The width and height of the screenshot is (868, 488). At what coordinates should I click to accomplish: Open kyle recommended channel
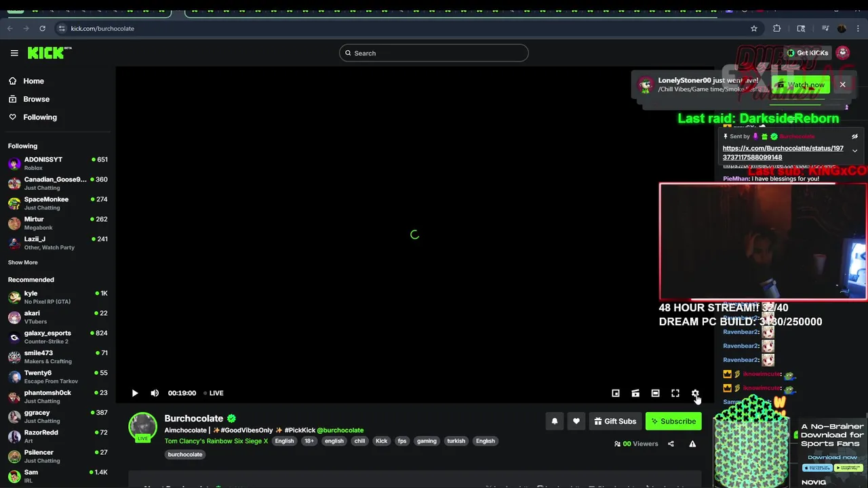point(58,297)
